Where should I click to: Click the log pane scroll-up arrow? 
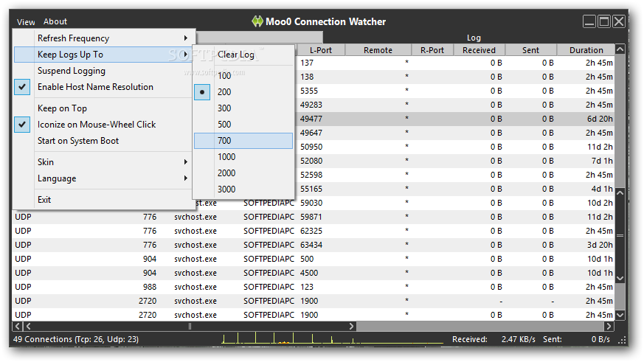(620, 192)
